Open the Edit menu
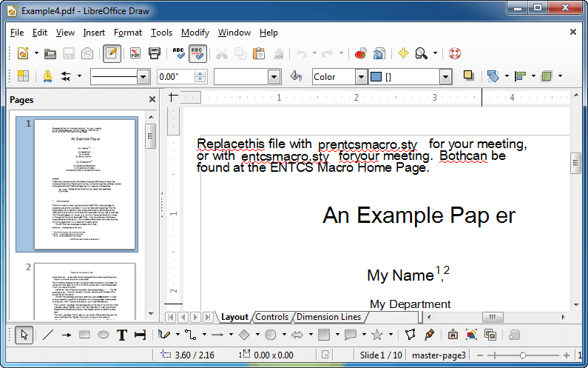This screenshot has width=588, height=368. coord(40,33)
